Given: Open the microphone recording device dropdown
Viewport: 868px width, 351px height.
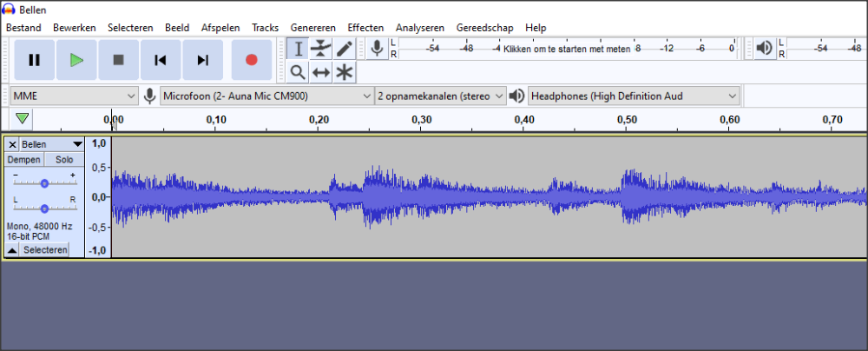Looking at the screenshot, I should pos(267,96).
